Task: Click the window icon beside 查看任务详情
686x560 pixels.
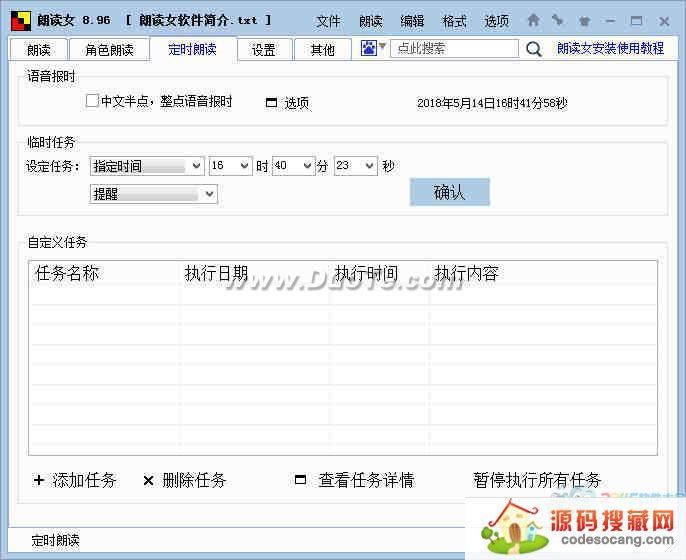Action: 300,481
